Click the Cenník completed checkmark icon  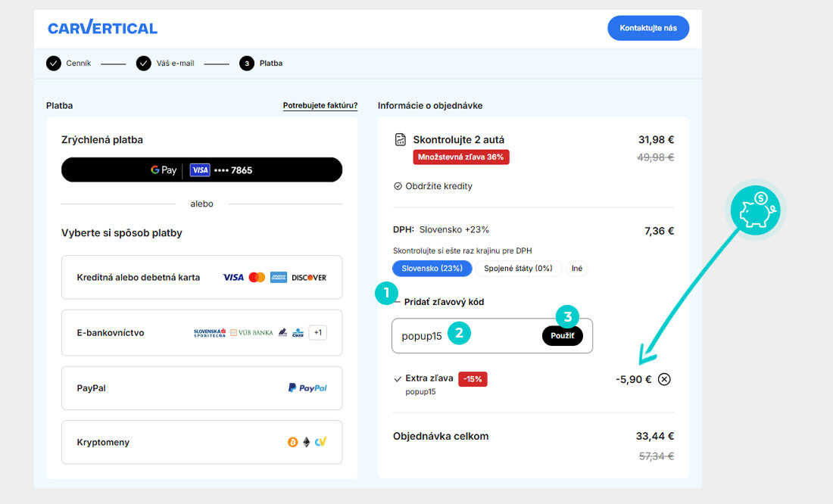coord(54,64)
